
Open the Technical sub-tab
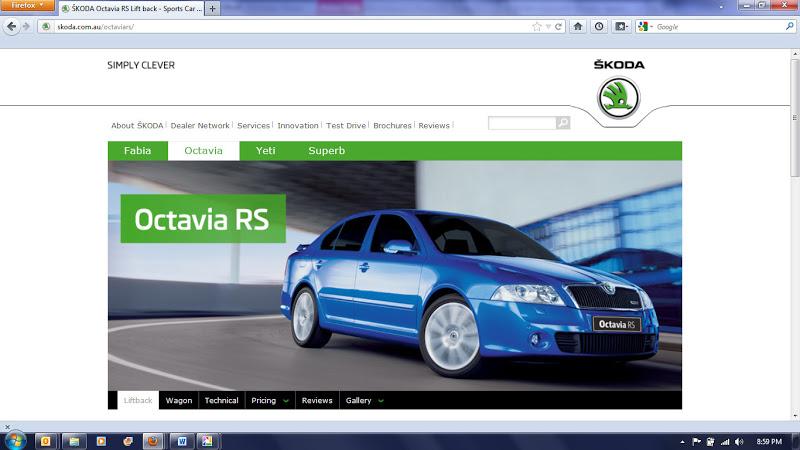tap(221, 401)
